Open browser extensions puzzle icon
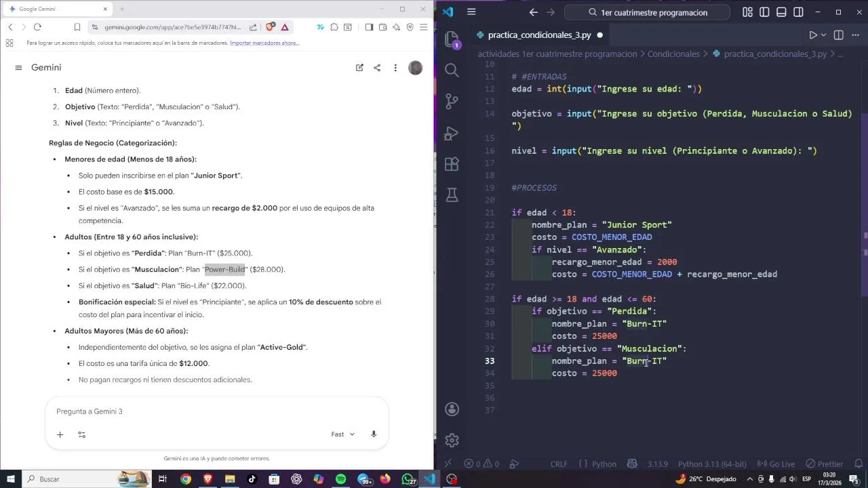Image resolution: width=868 pixels, height=488 pixels. point(334,27)
